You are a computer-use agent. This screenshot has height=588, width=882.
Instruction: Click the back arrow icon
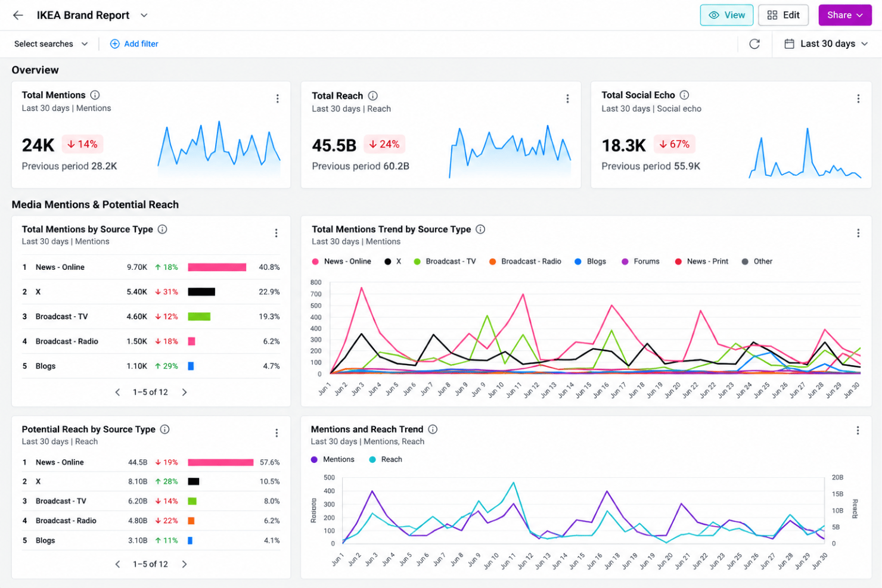(18, 15)
